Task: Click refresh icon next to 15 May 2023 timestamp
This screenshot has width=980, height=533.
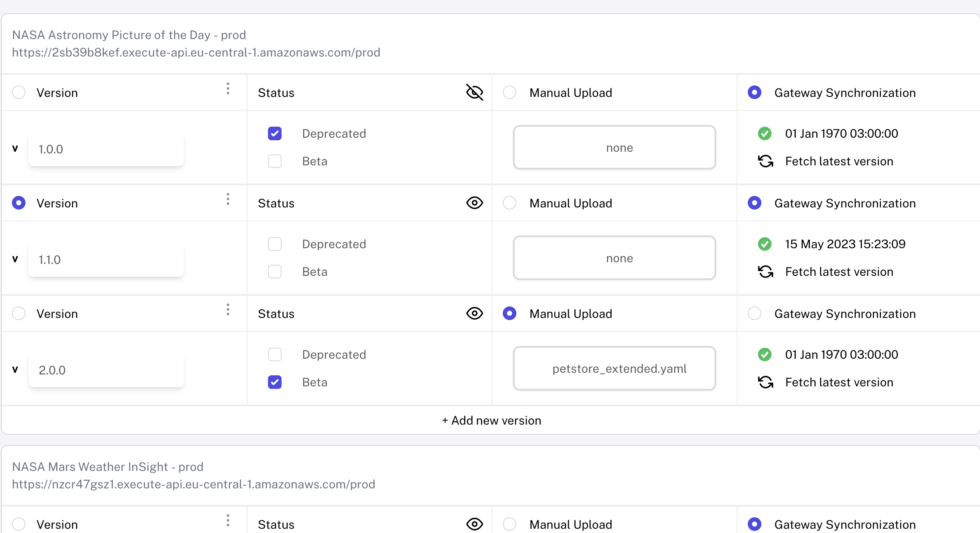Action: coord(766,272)
